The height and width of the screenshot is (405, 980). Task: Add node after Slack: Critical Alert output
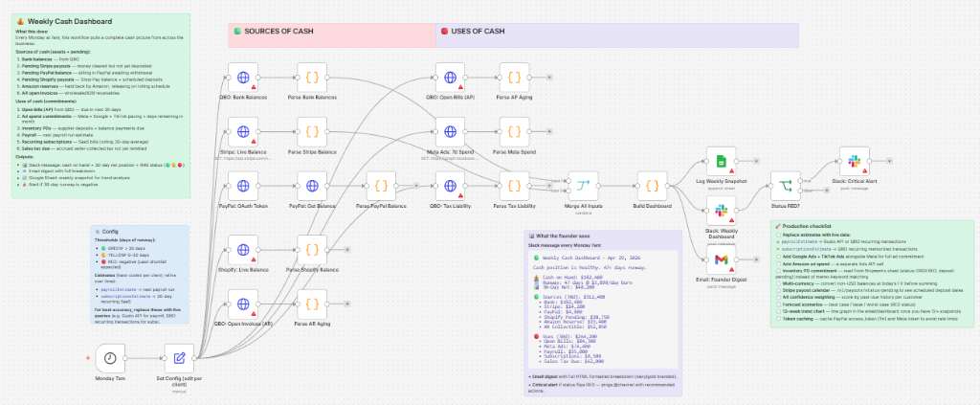click(x=889, y=162)
